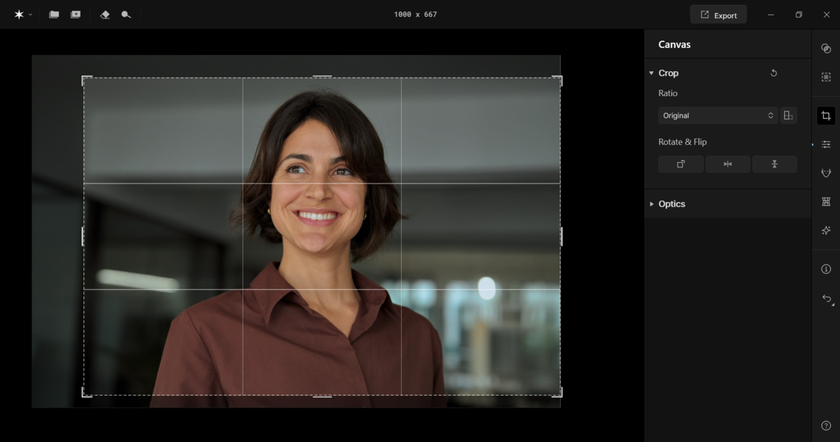This screenshot has width=840, height=442.
Task: Flip the image horizontally
Action: 727,164
